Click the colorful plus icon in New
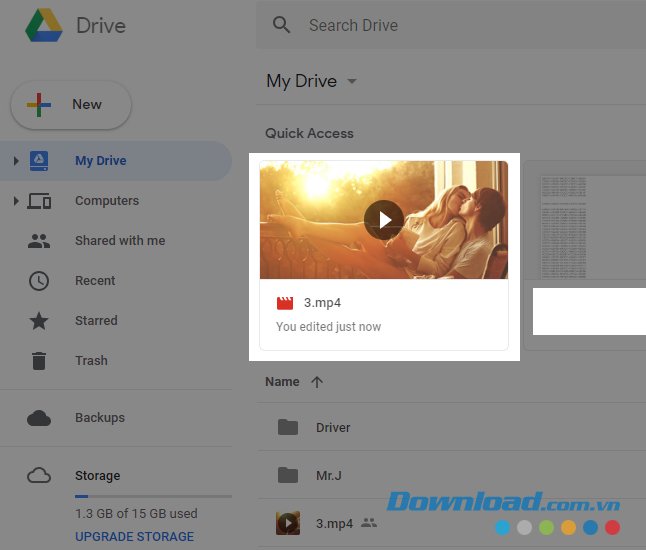646x550 pixels. (x=39, y=105)
